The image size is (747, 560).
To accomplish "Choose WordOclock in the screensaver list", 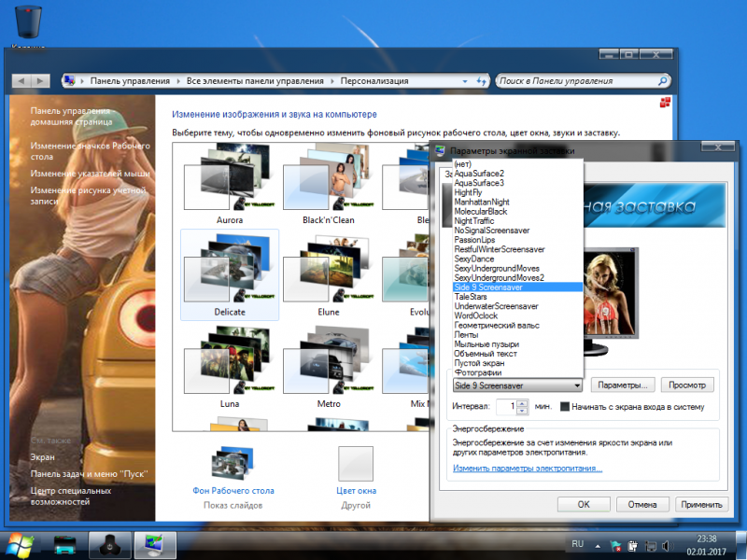I will click(518, 315).
